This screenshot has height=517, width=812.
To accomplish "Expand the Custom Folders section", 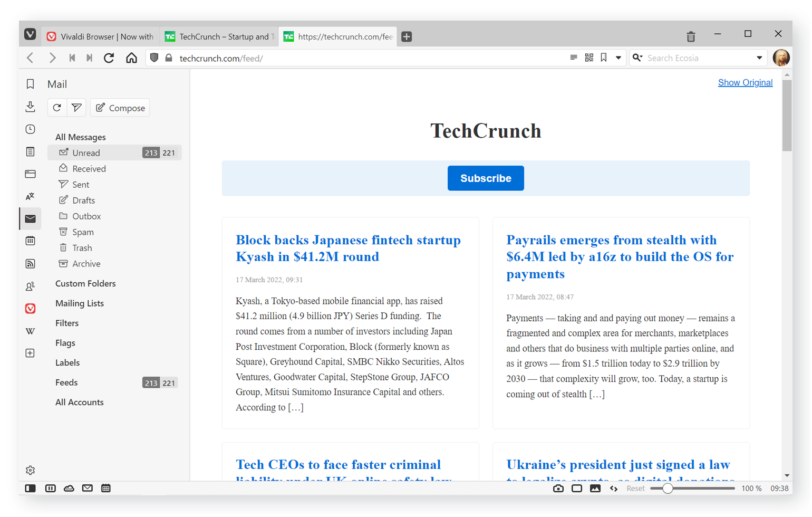I will 85,283.
